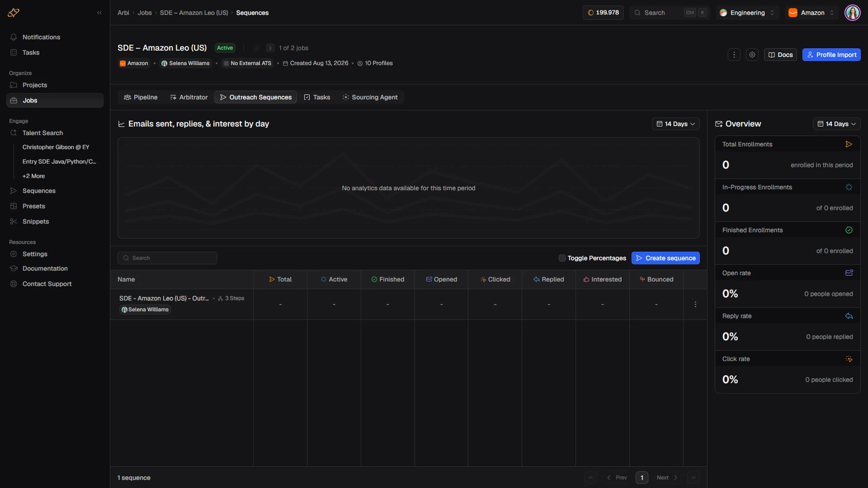868x488 pixels.
Task: Click the Next page button
Action: click(x=667, y=478)
